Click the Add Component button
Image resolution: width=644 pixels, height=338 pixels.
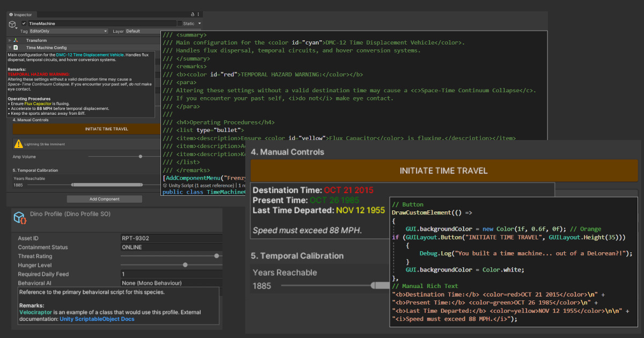click(x=105, y=199)
